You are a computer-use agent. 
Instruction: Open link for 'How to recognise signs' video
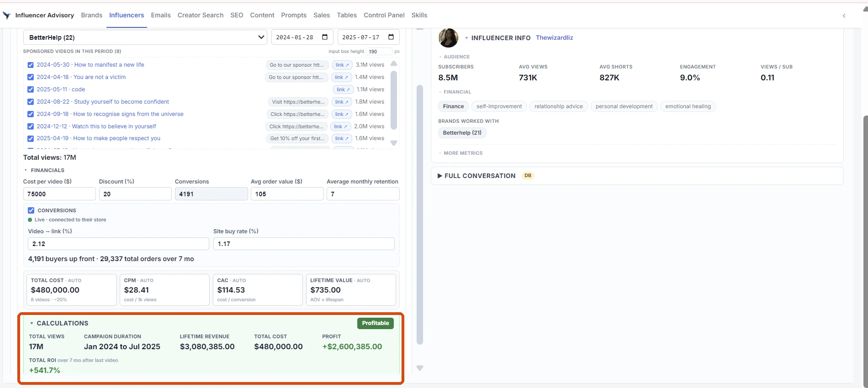[x=342, y=114]
